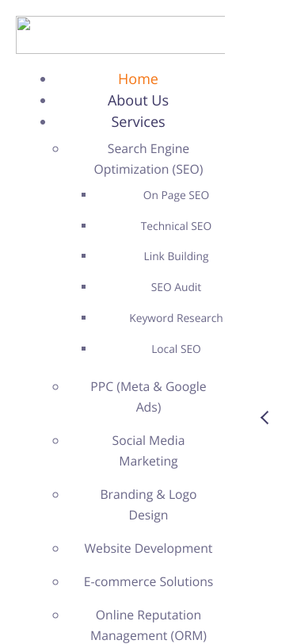Click PPC (Meta & Google Ads) link
Viewport: 297px width, 644px height.
(149, 397)
